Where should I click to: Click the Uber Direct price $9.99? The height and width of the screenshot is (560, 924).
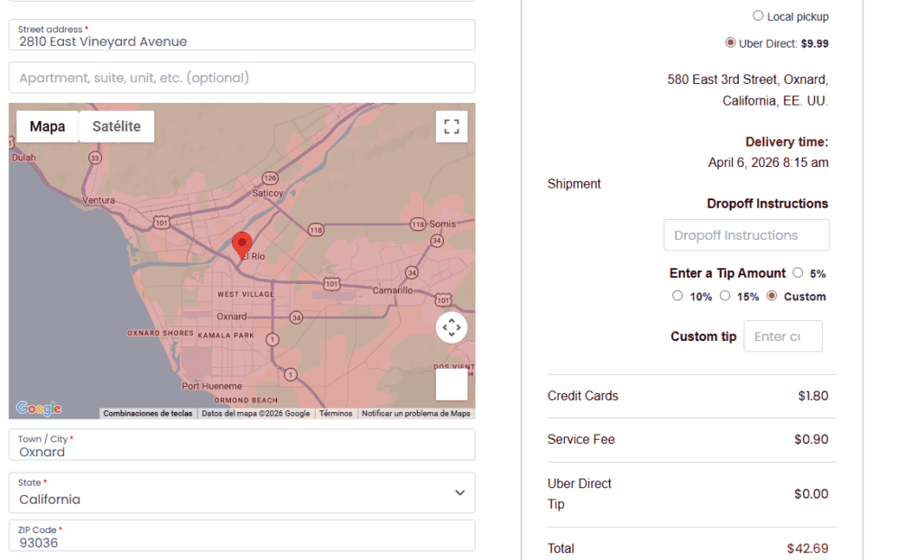815,43
